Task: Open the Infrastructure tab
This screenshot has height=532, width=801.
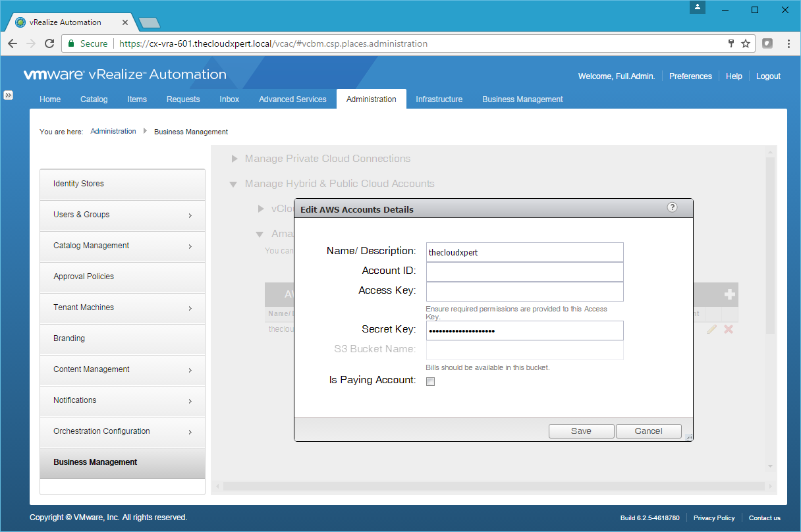Action: (439, 99)
